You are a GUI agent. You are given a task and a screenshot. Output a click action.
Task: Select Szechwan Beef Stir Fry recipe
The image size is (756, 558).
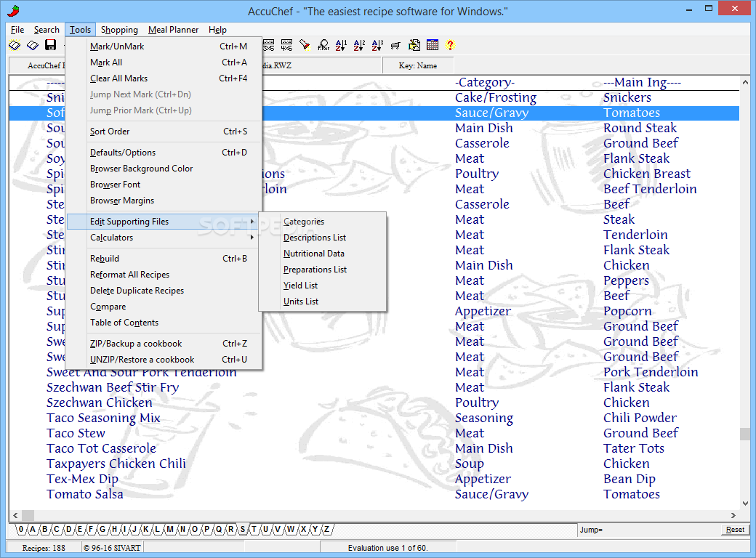[x=113, y=387]
